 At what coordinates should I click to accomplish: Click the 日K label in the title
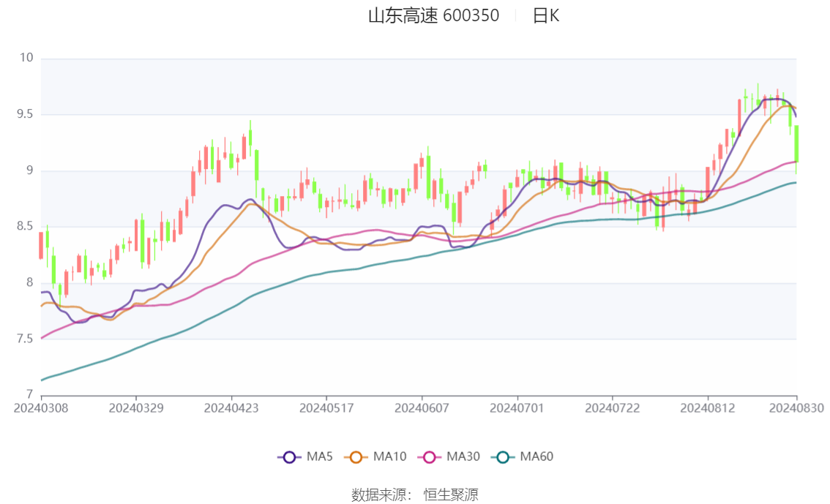click(x=546, y=16)
